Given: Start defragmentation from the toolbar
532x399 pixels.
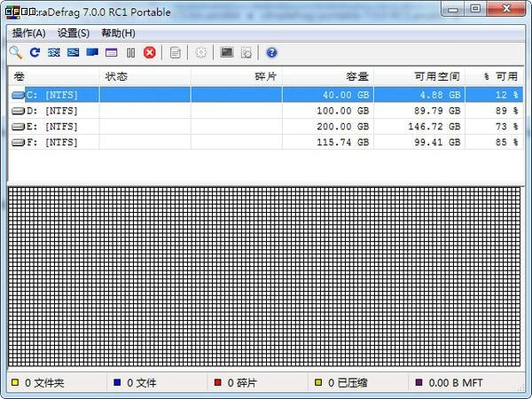Looking at the screenshot, I should 54,52.
